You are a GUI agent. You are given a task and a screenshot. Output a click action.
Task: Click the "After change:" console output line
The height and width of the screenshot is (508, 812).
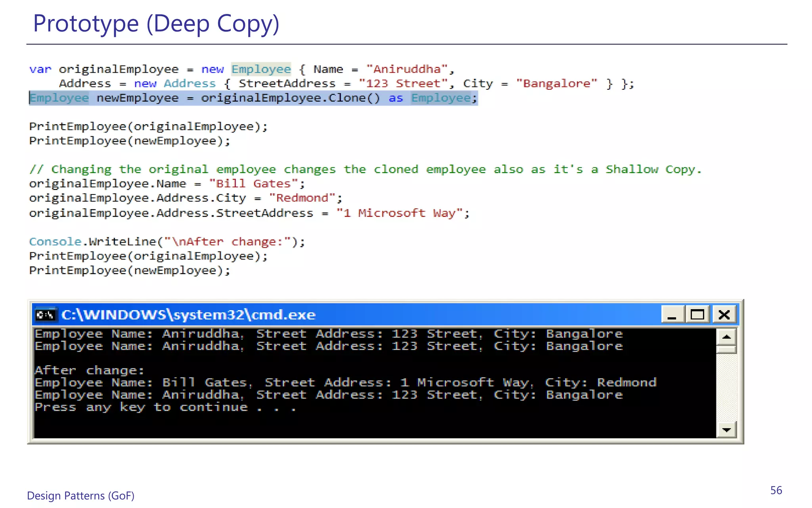89,370
